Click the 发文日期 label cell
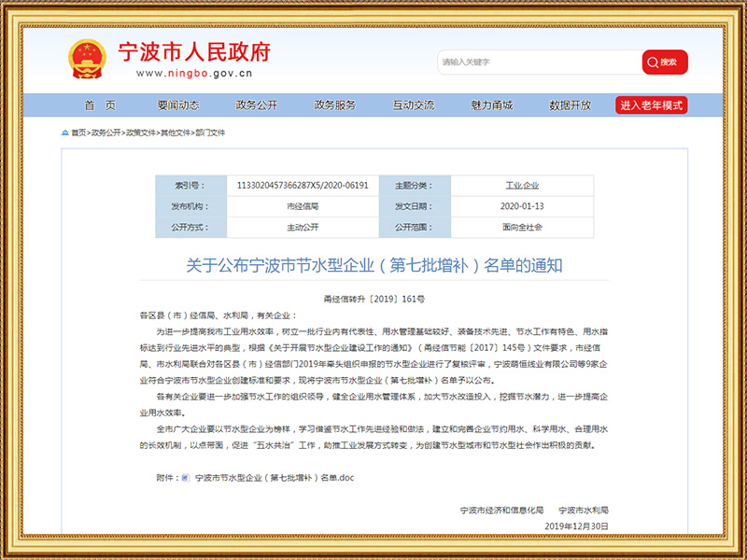 415,206
